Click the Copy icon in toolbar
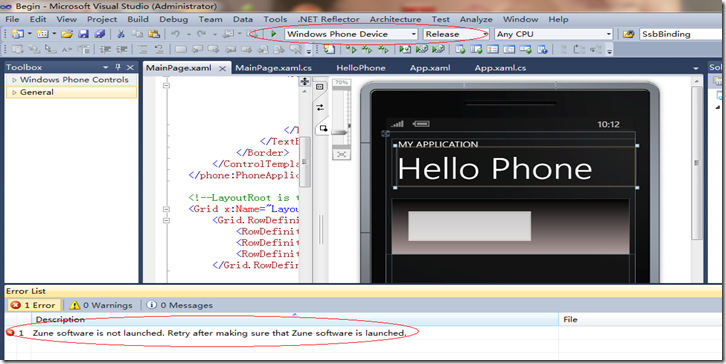This screenshot has width=726, height=364. 137,34
